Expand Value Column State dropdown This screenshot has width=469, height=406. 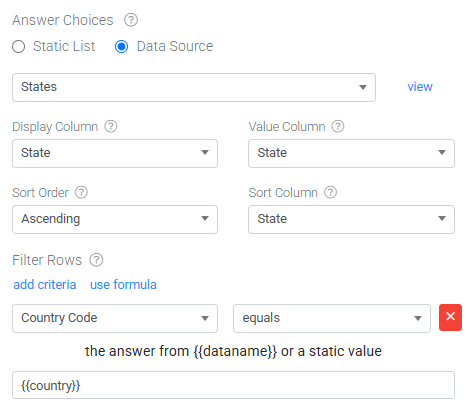click(x=351, y=153)
